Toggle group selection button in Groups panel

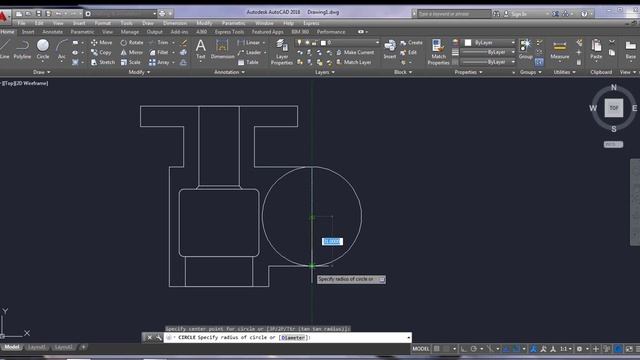539,62
